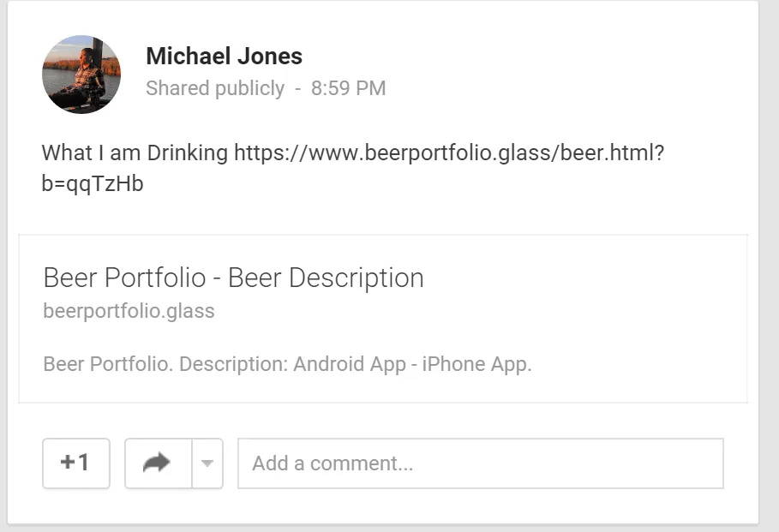Click the beerportfolio.glass domain text

tap(129, 312)
